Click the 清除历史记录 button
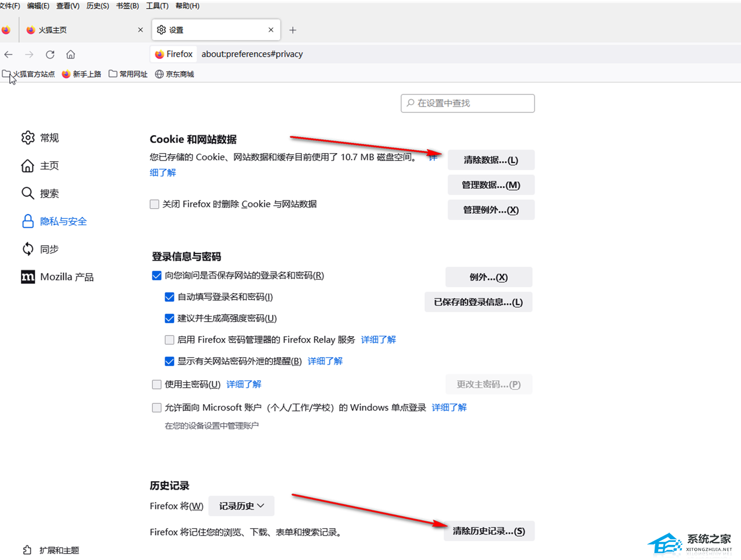The width and height of the screenshot is (741, 560). [x=489, y=530]
